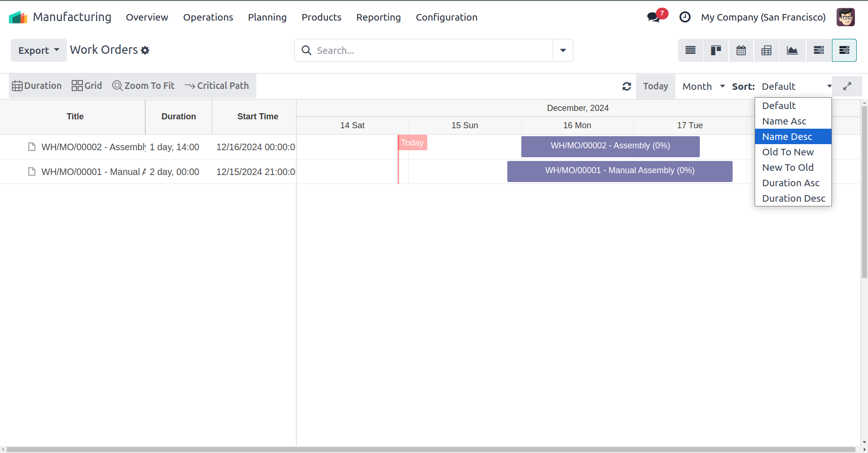This screenshot has width=868, height=453.
Task: Click the Today button
Action: point(655,87)
